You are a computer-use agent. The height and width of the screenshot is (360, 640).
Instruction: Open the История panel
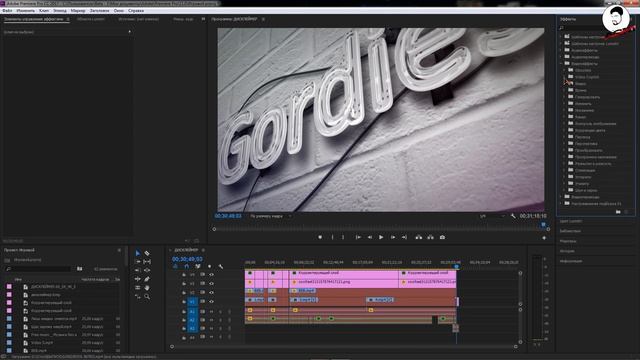tap(567, 251)
